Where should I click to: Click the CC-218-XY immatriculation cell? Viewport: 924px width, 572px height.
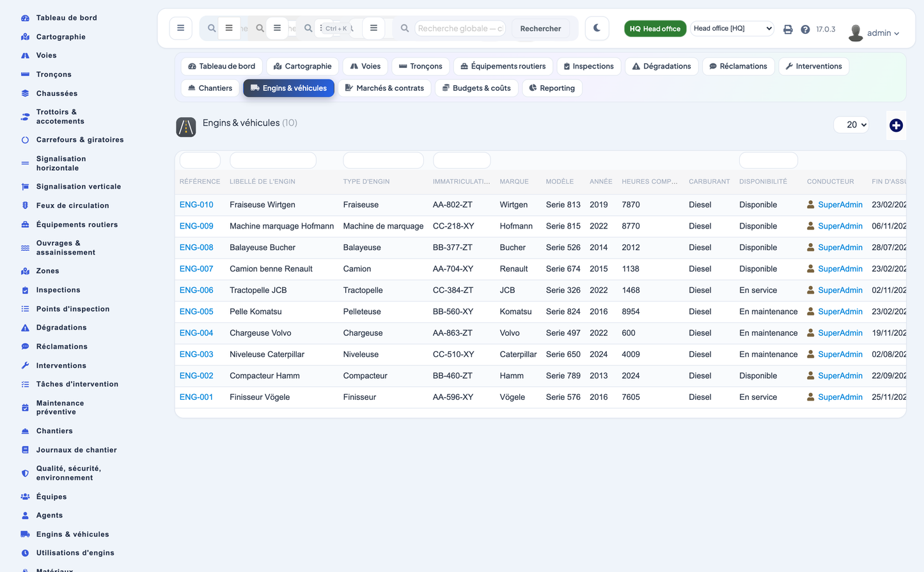[x=453, y=226]
